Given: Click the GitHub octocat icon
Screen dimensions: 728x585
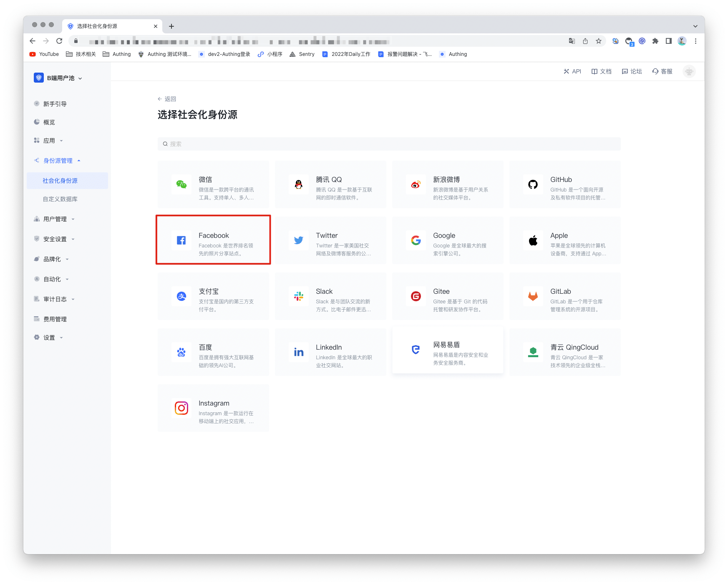Looking at the screenshot, I should [533, 184].
